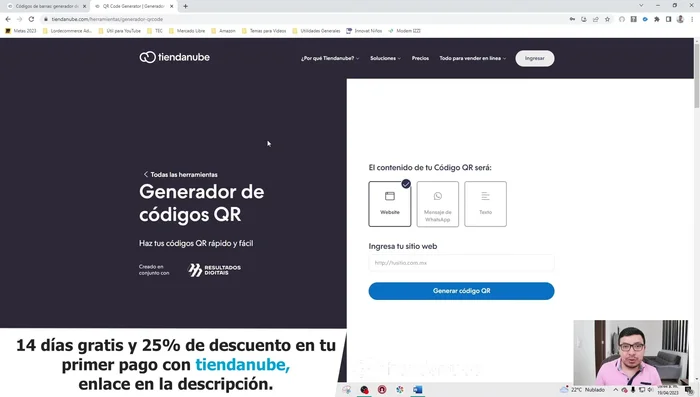Open tab search dropdown arrow

click(x=641, y=5)
